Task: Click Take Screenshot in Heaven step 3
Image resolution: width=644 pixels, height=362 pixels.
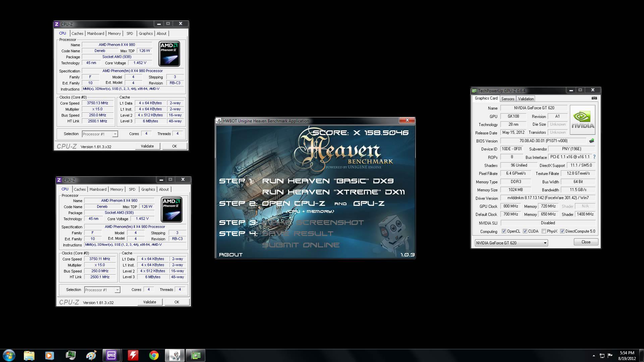Action: 313,223
